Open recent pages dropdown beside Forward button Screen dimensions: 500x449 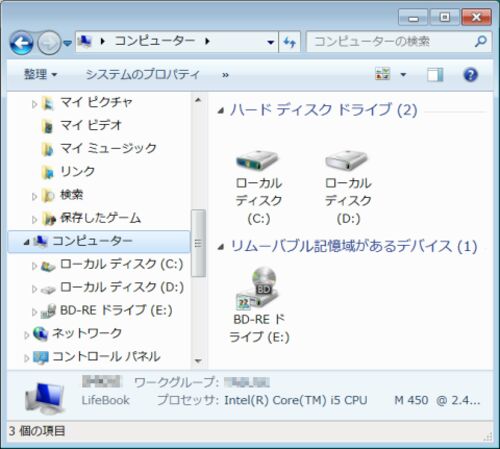click(x=68, y=43)
